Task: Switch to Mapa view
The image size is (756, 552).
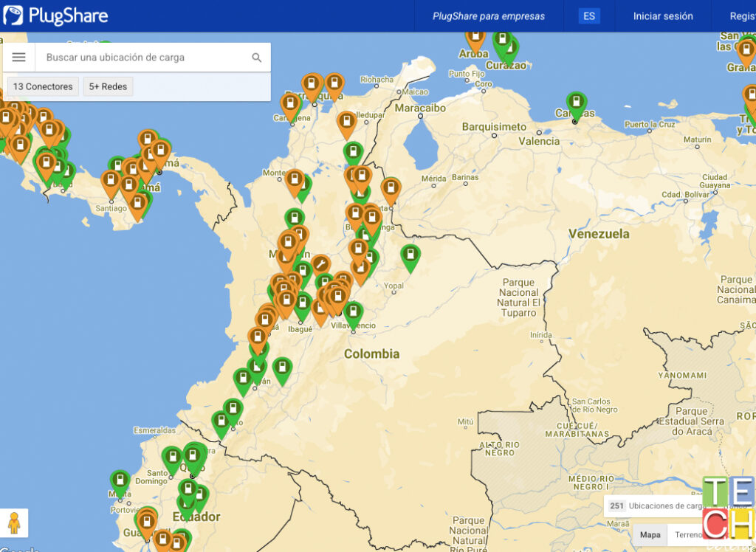Action: (x=650, y=535)
